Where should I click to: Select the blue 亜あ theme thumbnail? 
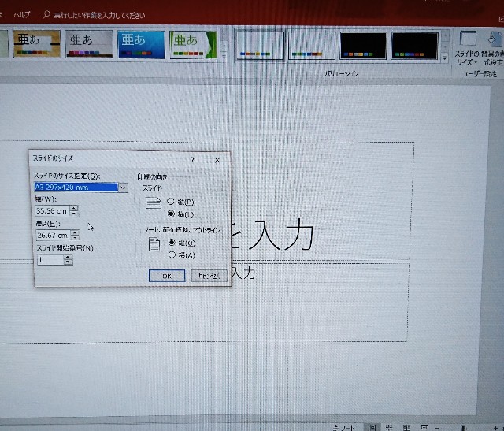(141, 44)
